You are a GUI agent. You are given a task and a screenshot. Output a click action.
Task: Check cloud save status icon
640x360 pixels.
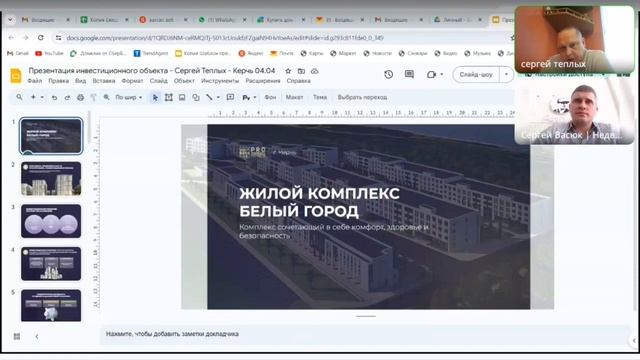[x=315, y=71]
